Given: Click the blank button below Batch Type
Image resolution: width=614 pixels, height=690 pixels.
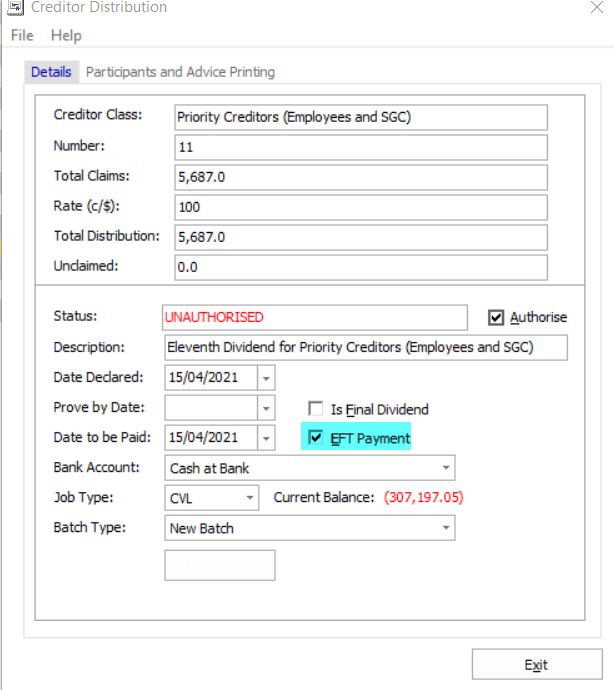Looking at the screenshot, I should [x=219, y=565].
